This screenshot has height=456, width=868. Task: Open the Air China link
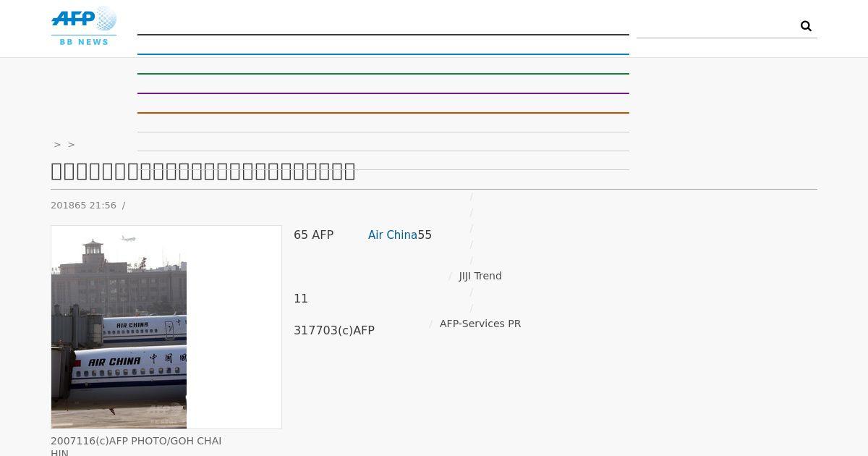[x=392, y=235]
